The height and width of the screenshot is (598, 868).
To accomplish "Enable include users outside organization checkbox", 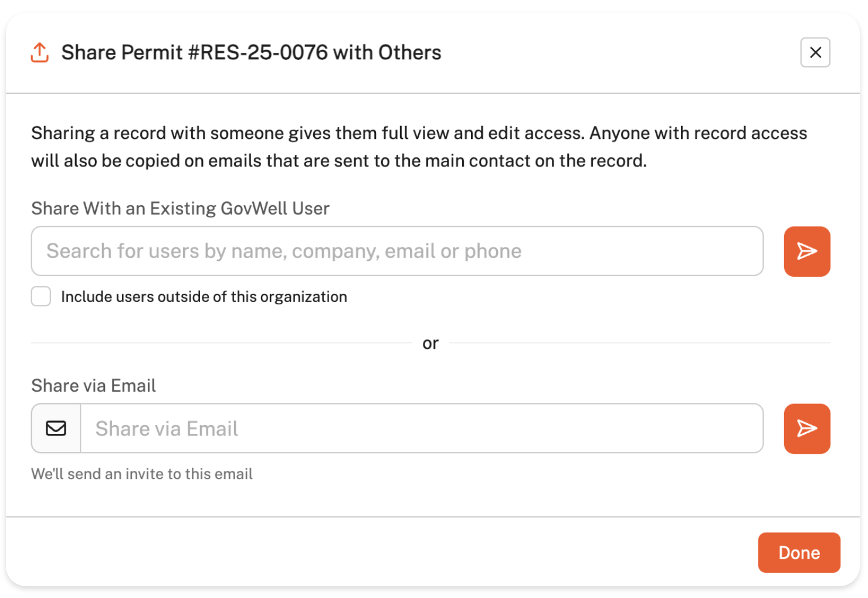I will [x=41, y=297].
